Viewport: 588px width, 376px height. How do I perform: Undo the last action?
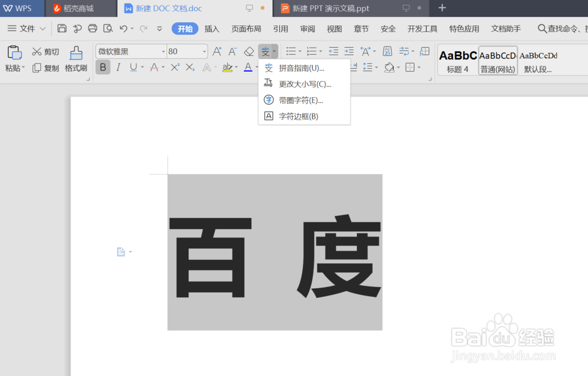point(123,28)
